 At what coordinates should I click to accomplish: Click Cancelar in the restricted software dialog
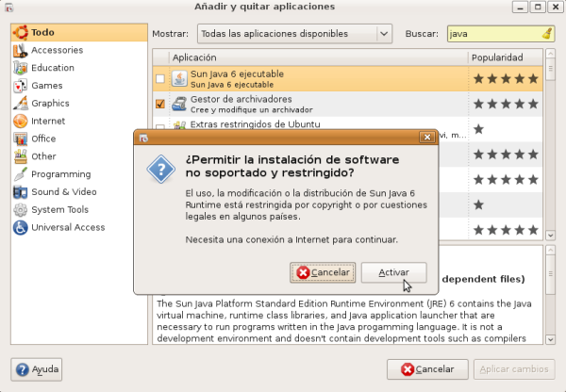click(323, 272)
